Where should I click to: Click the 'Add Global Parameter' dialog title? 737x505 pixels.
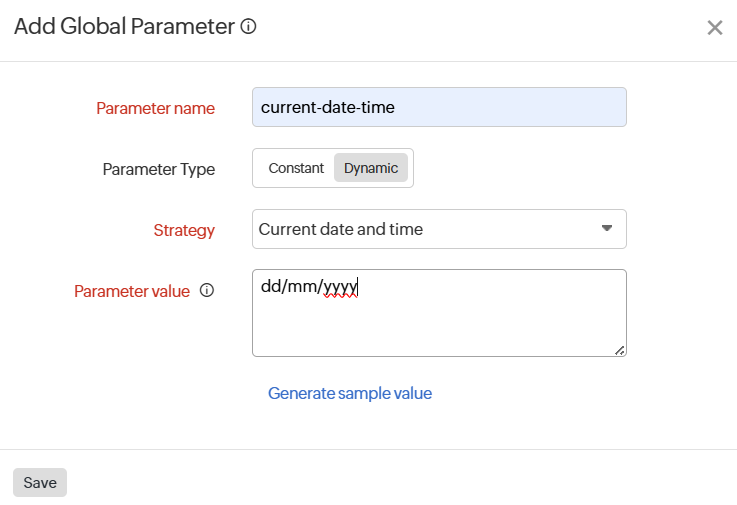click(124, 27)
